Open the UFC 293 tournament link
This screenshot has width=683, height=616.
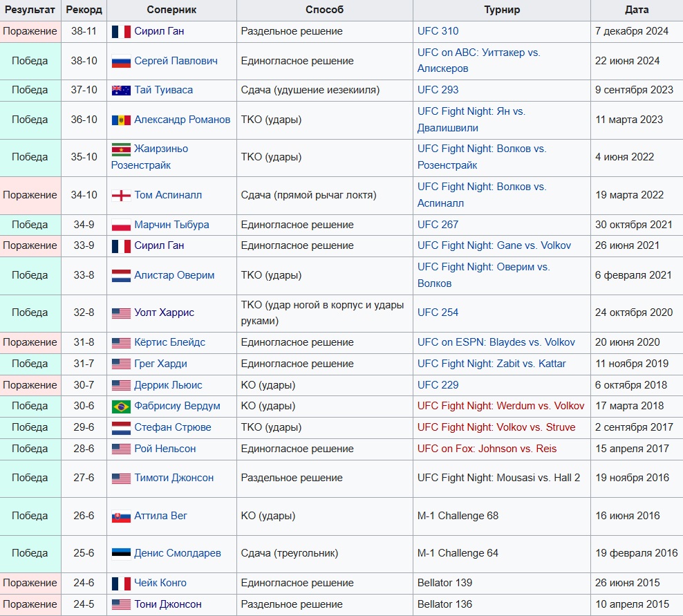(438, 90)
